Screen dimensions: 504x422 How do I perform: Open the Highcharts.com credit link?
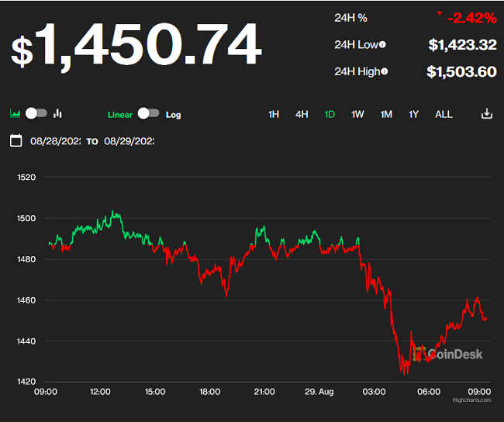click(x=472, y=400)
